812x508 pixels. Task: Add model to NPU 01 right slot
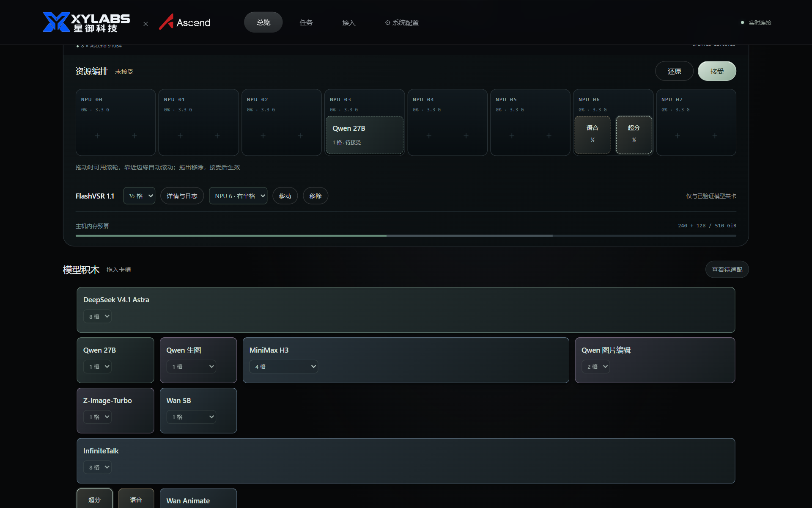click(x=217, y=136)
